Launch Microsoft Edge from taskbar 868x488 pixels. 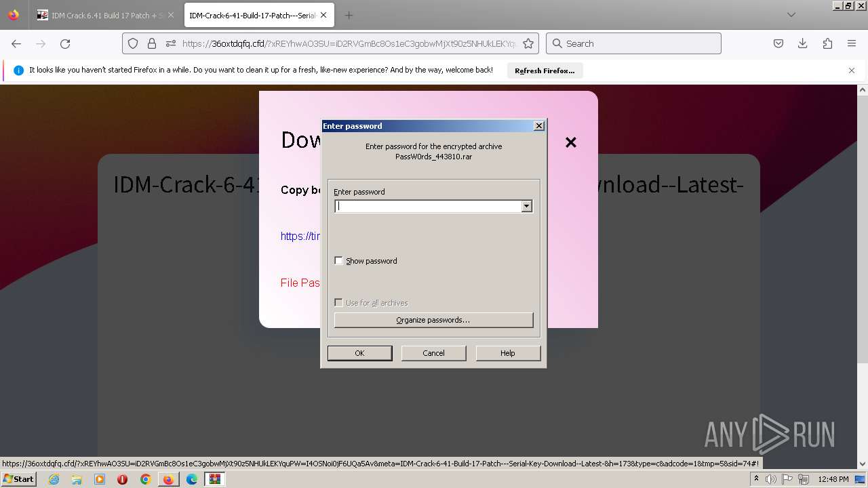click(192, 479)
